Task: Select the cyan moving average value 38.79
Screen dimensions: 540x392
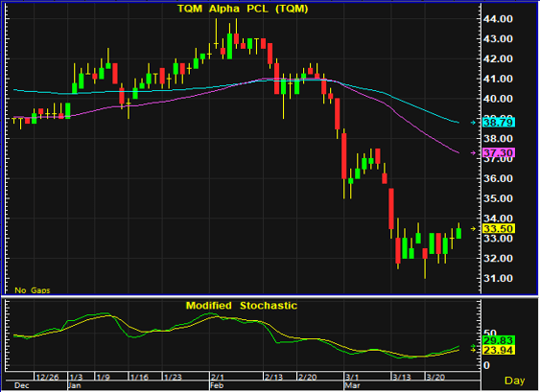Action: click(x=499, y=123)
